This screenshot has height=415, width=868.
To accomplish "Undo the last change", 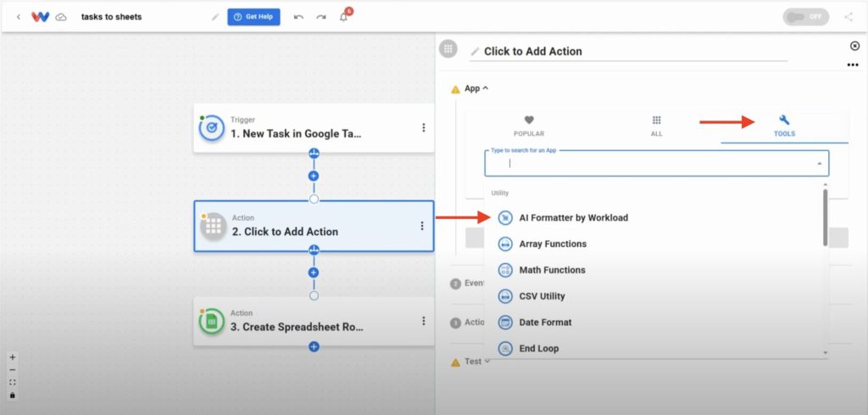I will pyautogui.click(x=299, y=17).
